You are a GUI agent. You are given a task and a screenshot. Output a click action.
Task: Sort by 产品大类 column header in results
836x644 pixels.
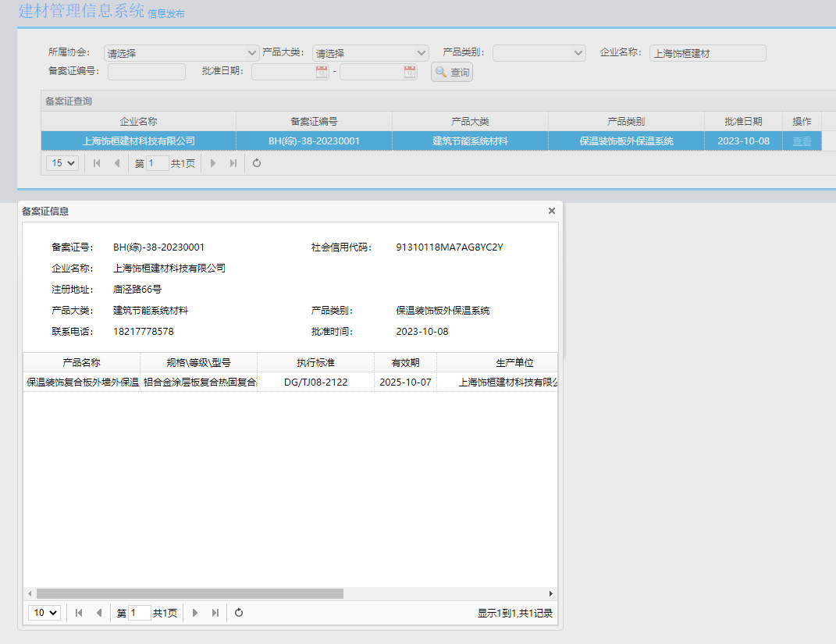click(470, 122)
